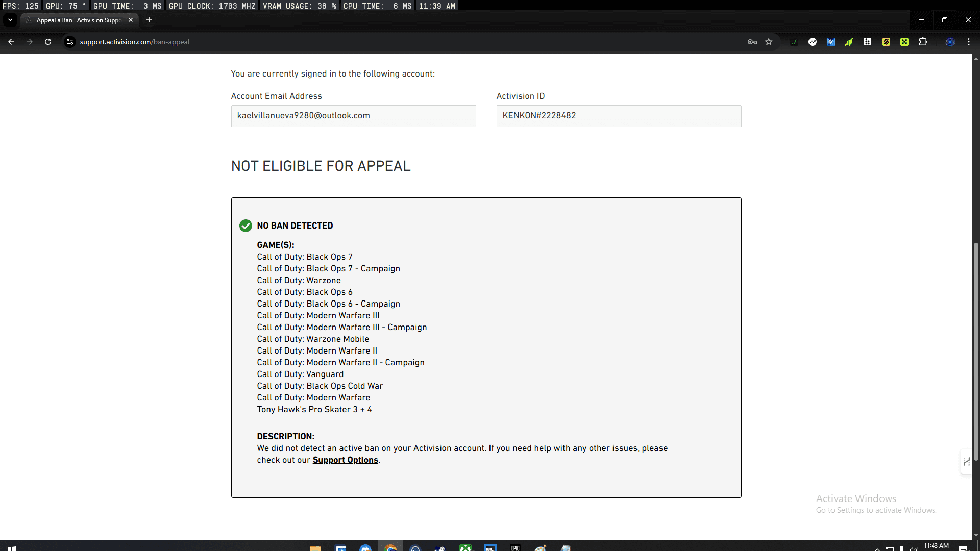This screenshot has width=980, height=551.
Task: Click the dice extension icon
Action: pyautogui.click(x=867, y=42)
